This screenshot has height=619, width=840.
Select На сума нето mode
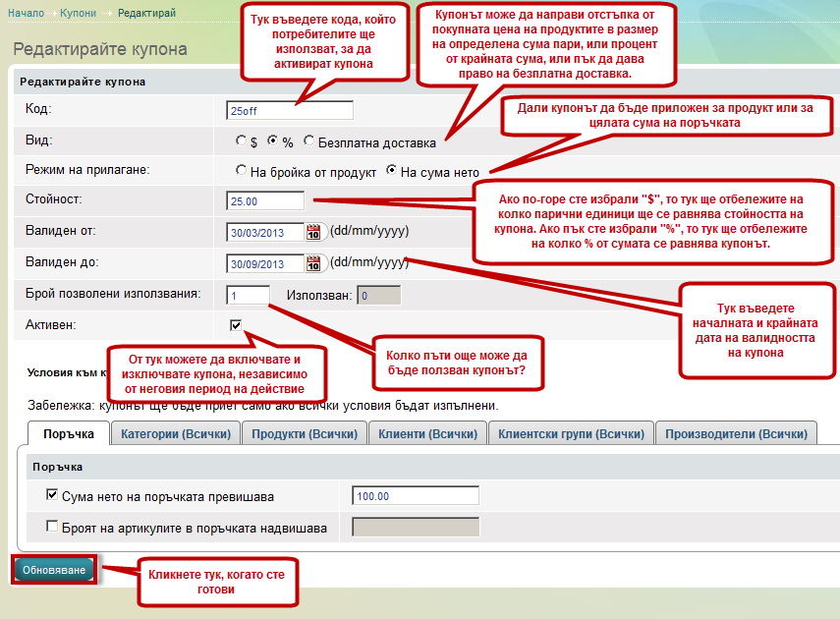click(x=392, y=171)
